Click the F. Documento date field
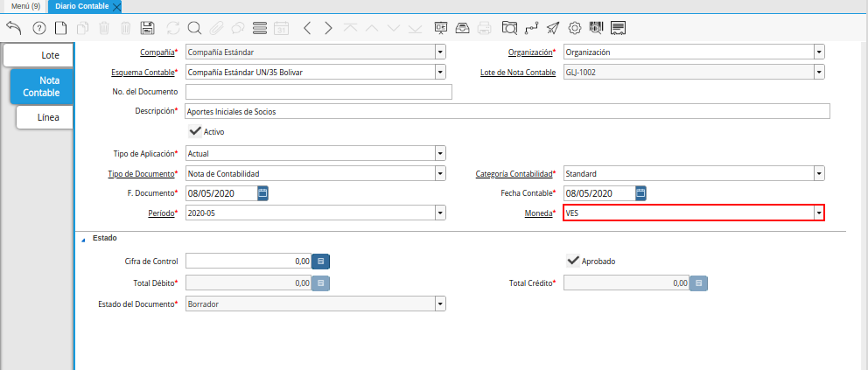 click(220, 193)
